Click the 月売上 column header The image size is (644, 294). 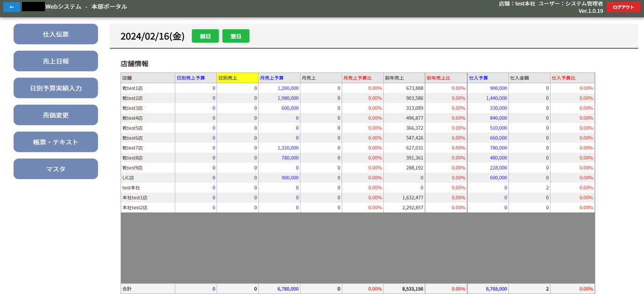click(321, 78)
